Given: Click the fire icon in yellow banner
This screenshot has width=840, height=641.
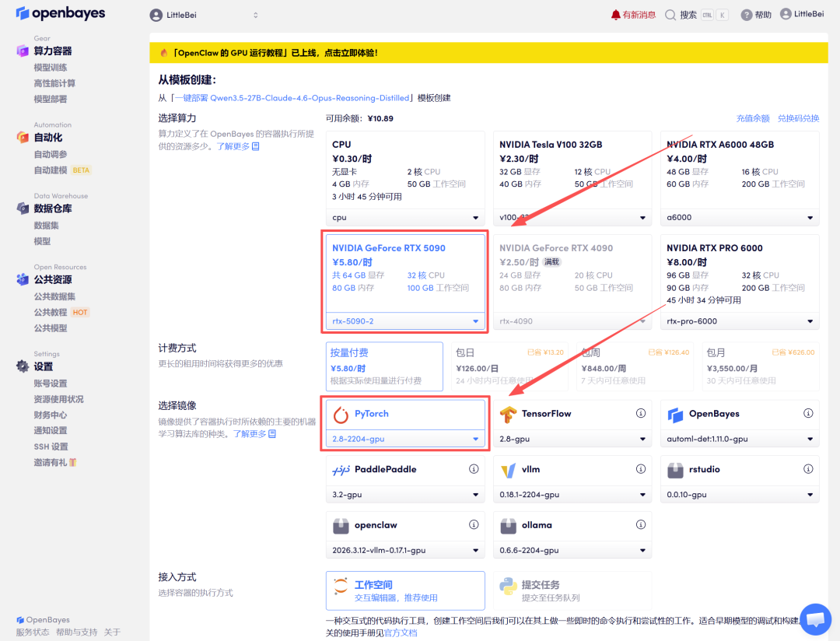Looking at the screenshot, I should click(164, 53).
